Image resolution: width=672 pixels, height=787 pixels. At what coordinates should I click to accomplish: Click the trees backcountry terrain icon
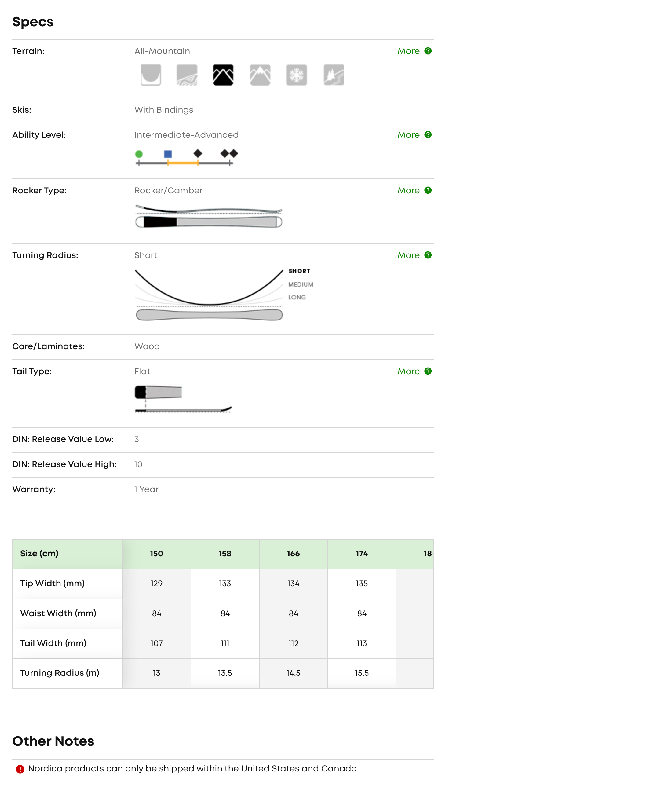point(333,75)
